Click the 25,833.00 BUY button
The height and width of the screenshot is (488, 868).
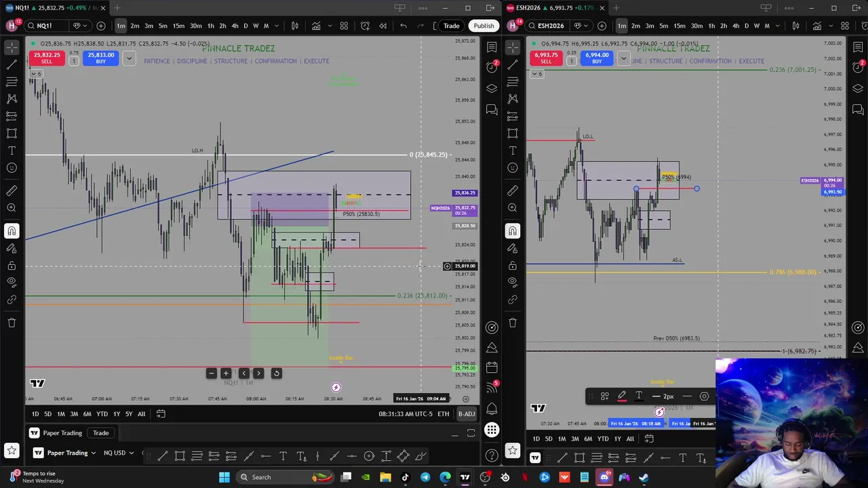pos(100,58)
